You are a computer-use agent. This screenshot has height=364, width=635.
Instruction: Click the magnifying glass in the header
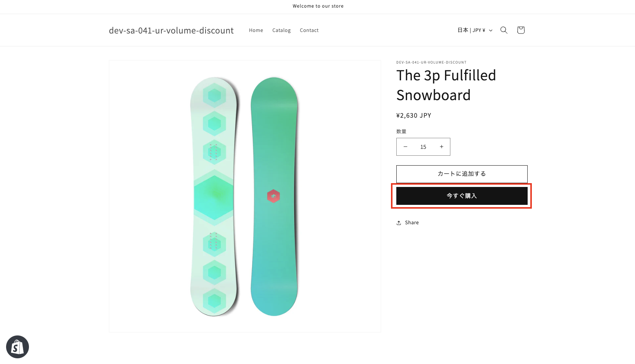[504, 30]
